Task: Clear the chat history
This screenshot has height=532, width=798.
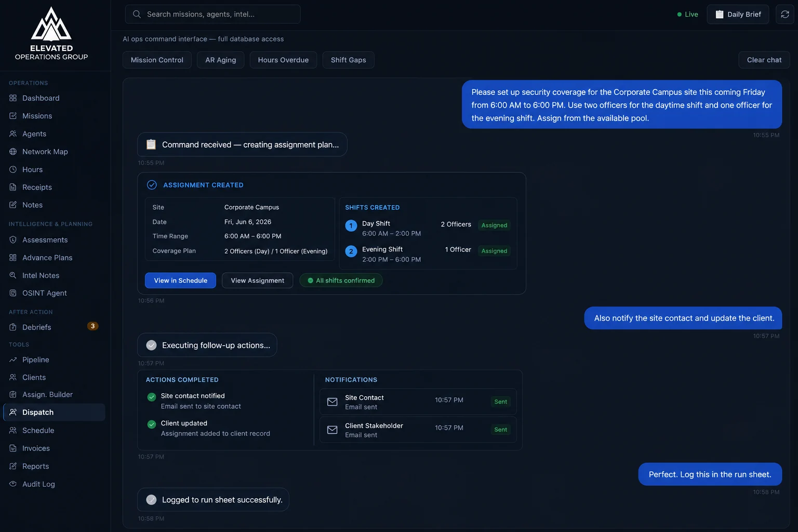Action: (x=764, y=60)
